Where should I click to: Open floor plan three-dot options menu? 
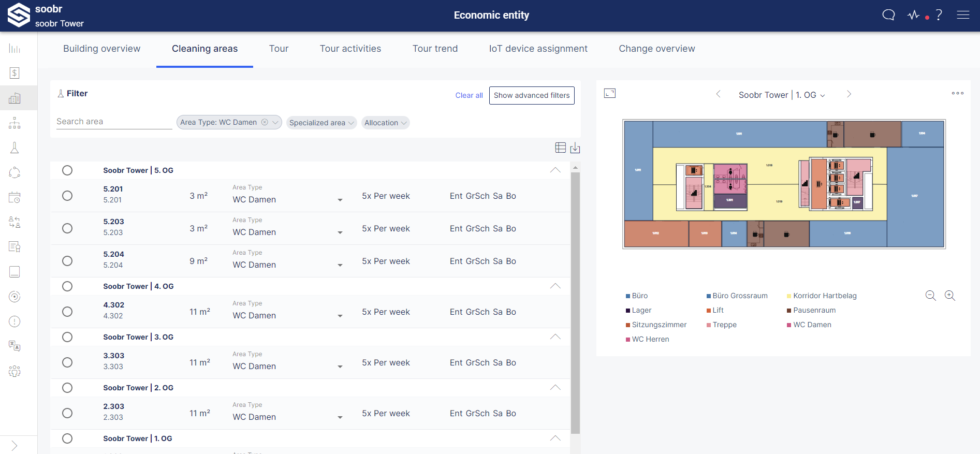(x=958, y=93)
